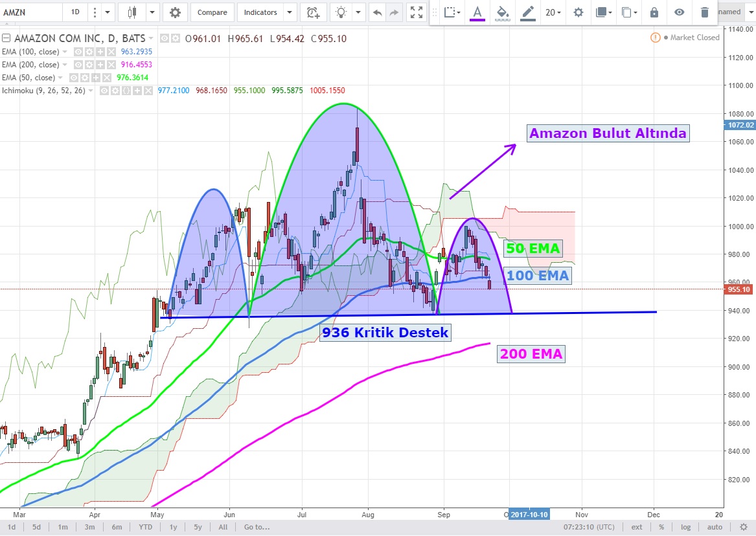Expand the ideas lightbulb dropdown arrow
756x536 pixels.
coord(358,12)
